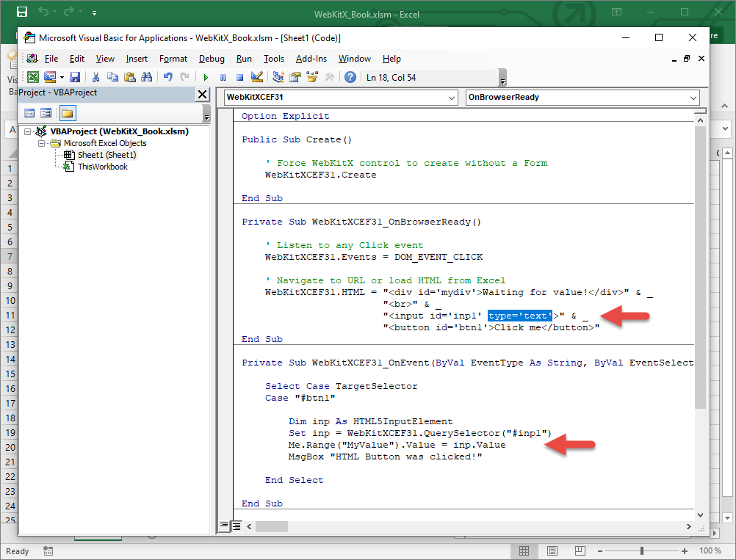Open the Properties Window toolbar icon

pyautogui.click(x=295, y=77)
